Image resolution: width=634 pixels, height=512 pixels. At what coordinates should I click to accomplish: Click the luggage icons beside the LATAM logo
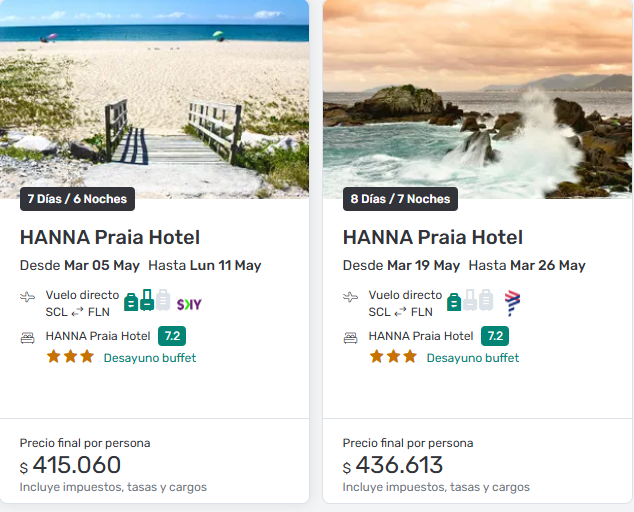point(470,300)
